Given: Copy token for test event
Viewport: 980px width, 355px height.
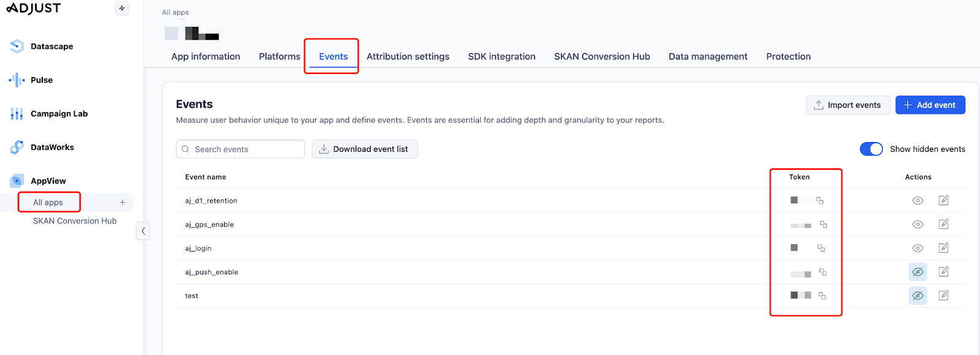Looking at the screenshot, I should [x=823, y=296].
